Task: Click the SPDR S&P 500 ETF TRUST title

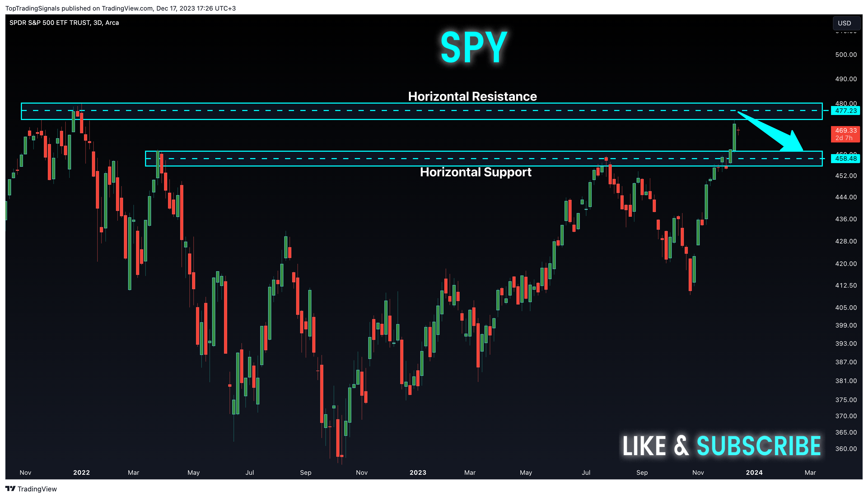Action: [64, 22]
